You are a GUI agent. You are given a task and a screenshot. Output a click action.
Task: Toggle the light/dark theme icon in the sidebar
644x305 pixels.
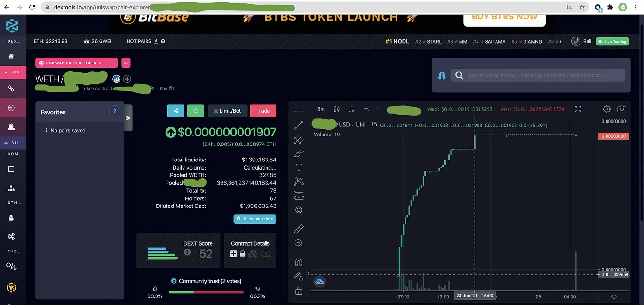click(11, 266)
